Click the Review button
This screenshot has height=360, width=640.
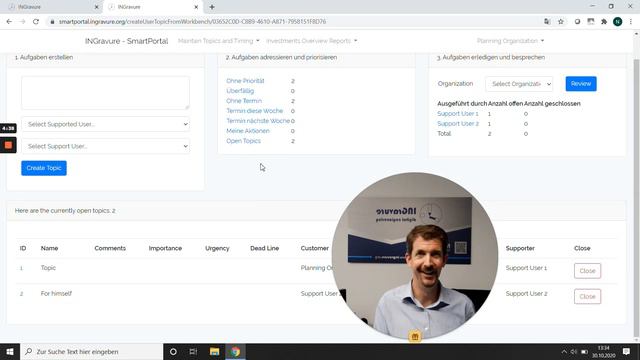point(581,84)
